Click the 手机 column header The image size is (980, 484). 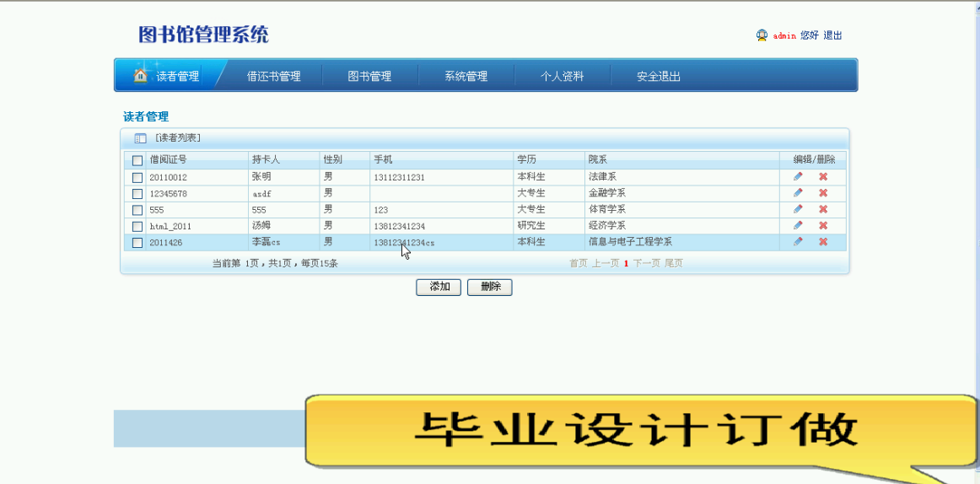pos(383,159)
